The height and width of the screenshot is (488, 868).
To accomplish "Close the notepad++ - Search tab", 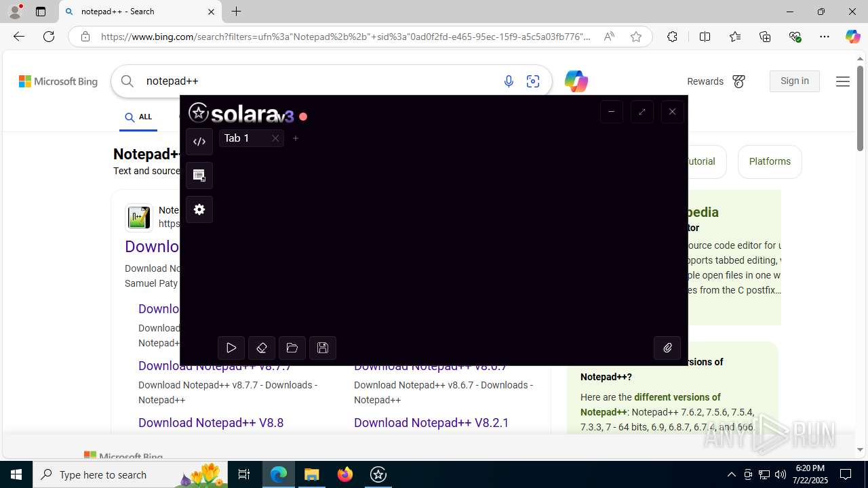I will (x=210, y=12).
